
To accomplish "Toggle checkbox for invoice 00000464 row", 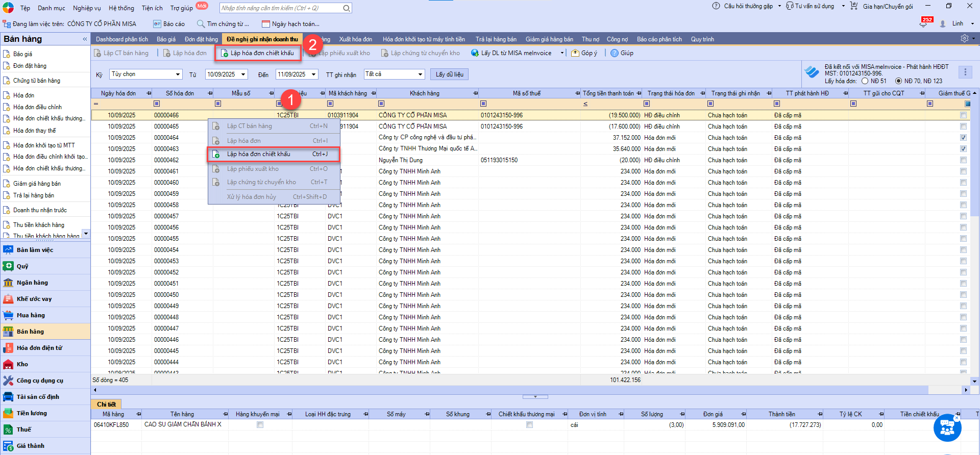I will click(x=963, y=138).
